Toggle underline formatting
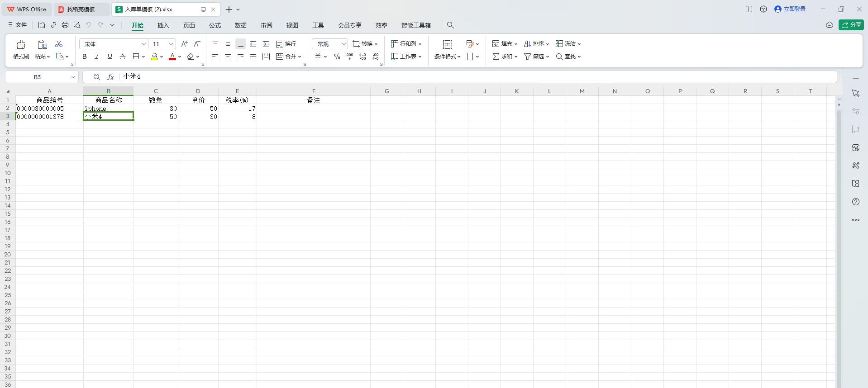Screen dimensions: 868x388 click(110, 57)
